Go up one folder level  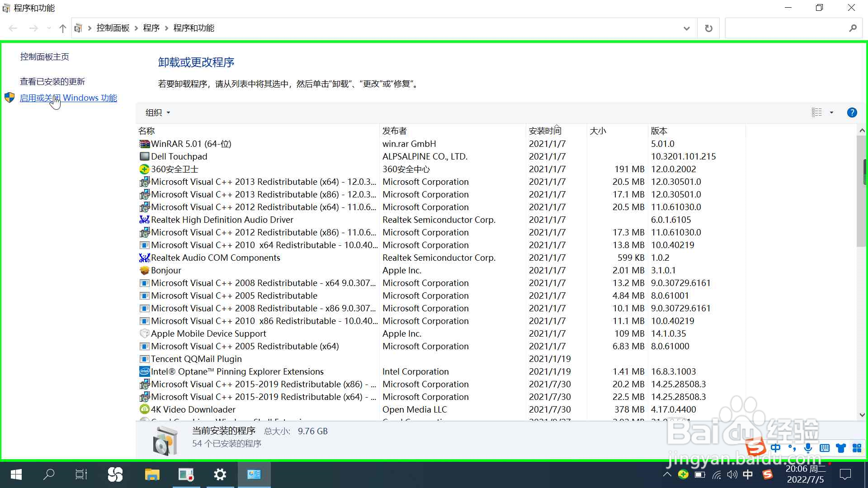pyautogui.click(x=62, y=28)
